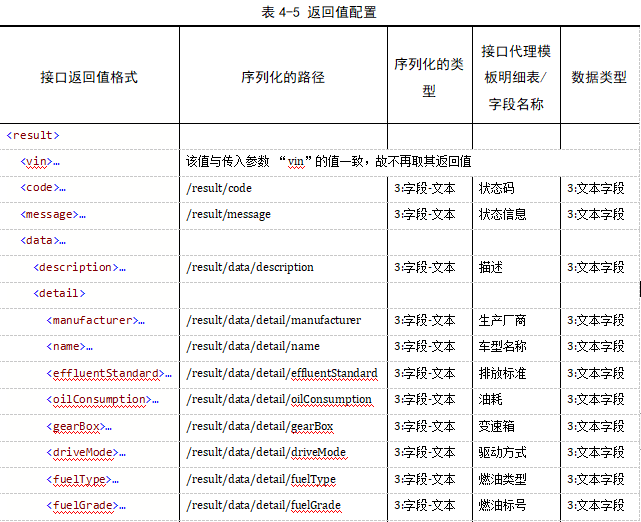Click the field name '车型名称'
The image size is (641, 522).
coord(502,346)
